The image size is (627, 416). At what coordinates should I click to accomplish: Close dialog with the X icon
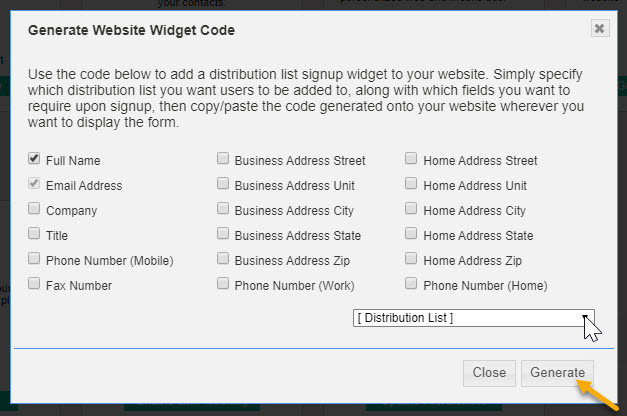point(600,28)
